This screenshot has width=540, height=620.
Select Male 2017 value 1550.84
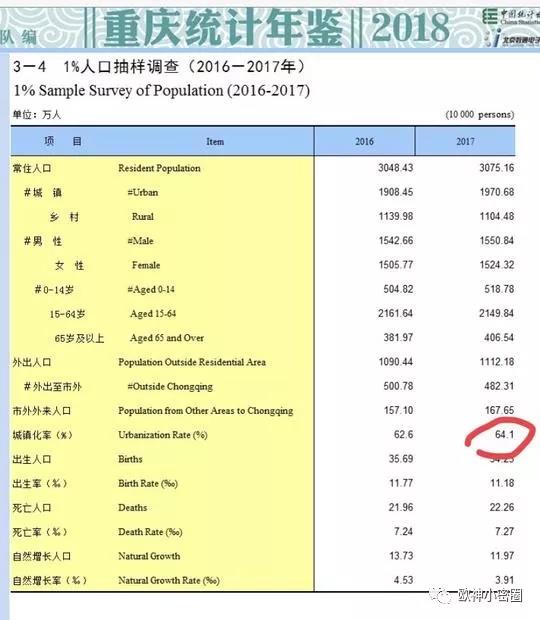497,240
